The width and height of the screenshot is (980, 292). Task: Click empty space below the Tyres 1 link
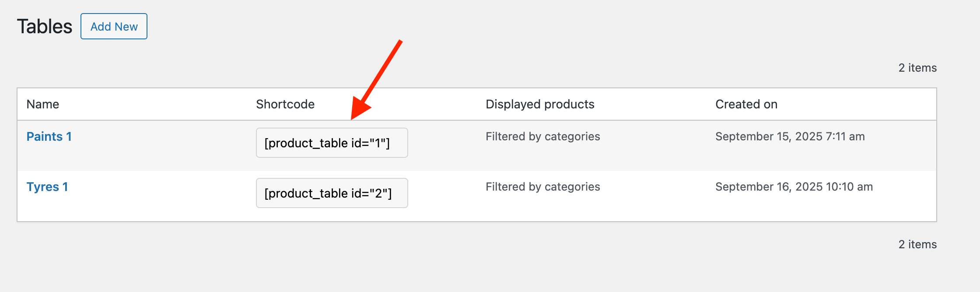click(47, 209)
